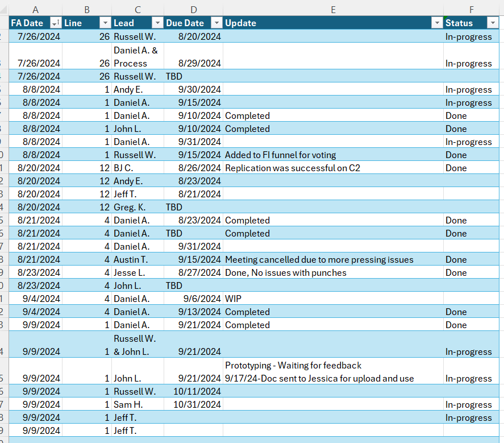Select the column B header
The height and width of the screenshot is (443, 504).
pos(87,10)
